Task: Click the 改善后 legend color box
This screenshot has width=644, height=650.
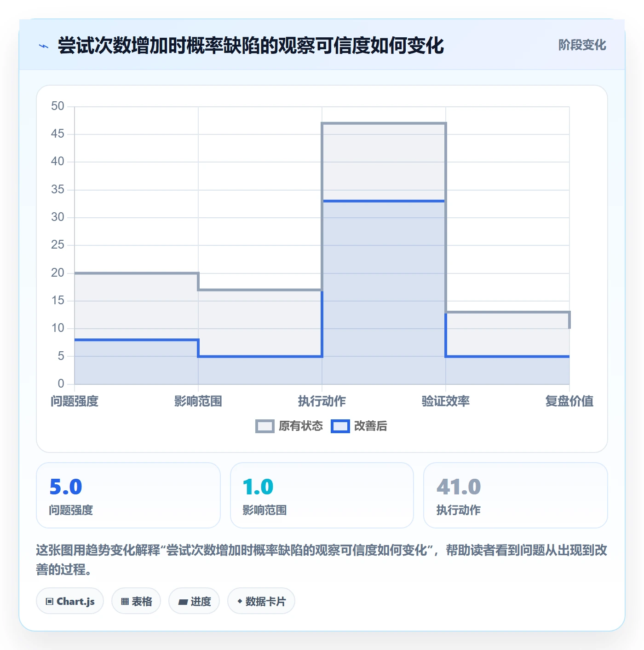Action: (x=340, y=426)
